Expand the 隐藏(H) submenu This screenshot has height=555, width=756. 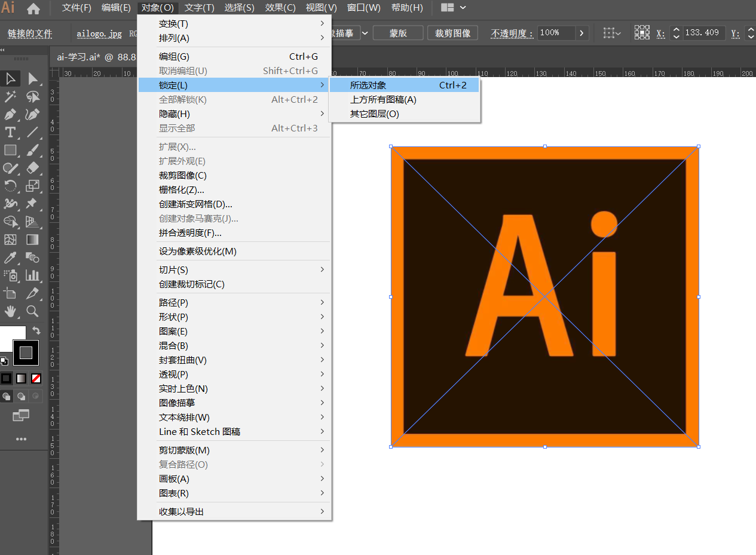click(234, 114)
